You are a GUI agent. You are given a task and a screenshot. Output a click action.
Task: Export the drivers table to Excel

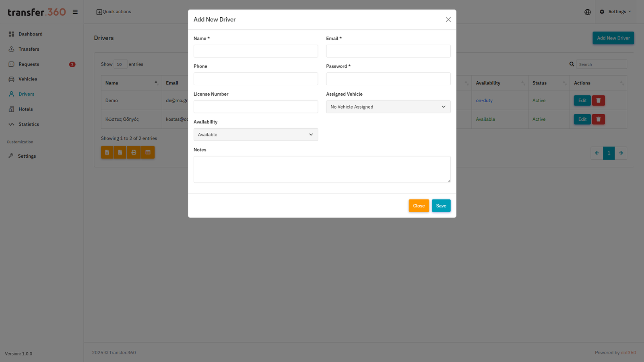pyautogui.click(x=107, y=152)
